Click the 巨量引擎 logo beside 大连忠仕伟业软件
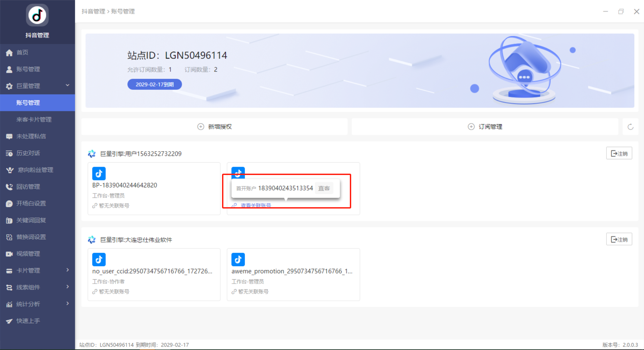The width and height of the screenshot is (644, 350). [92, 240]
